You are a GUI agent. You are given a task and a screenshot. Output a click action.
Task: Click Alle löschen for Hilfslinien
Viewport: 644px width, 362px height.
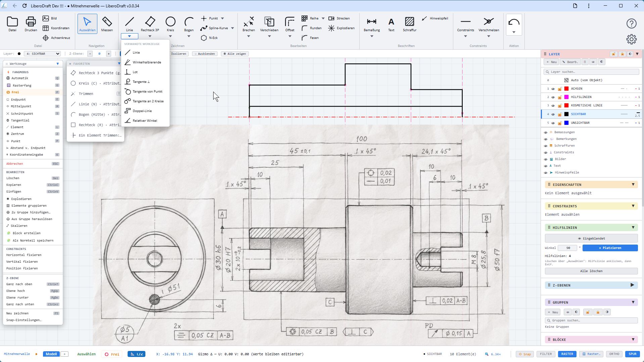[x=591, y=271]
